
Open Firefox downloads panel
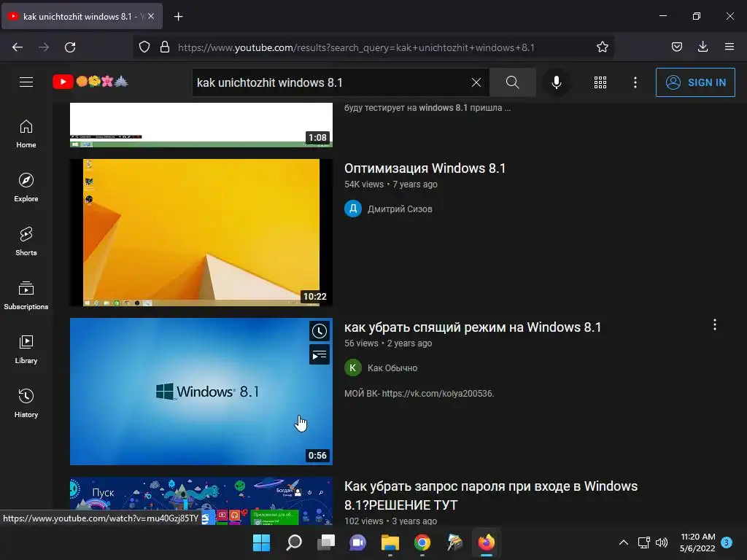click(703, 47)
